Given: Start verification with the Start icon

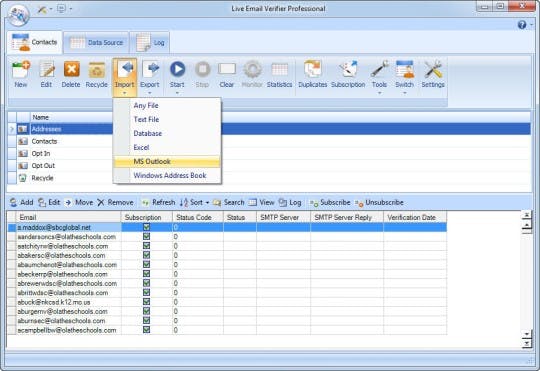Looking at the screenshot, I should click(177, 69).
